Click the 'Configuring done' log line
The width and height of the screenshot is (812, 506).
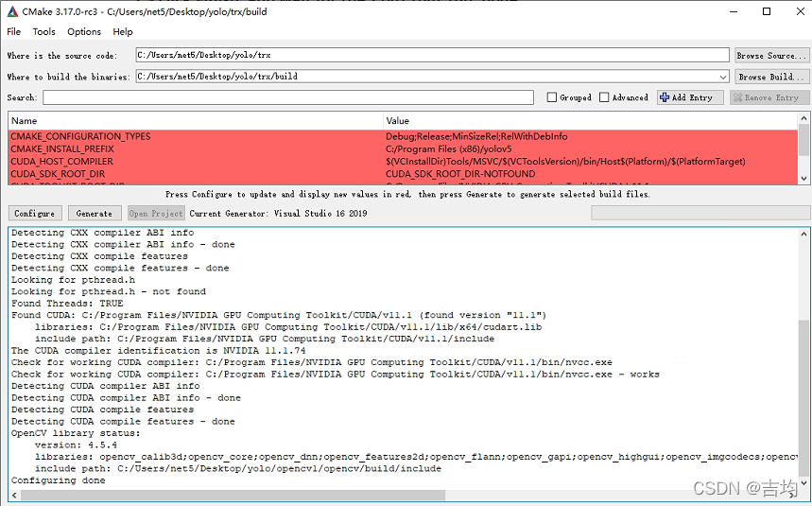[58, 480]
